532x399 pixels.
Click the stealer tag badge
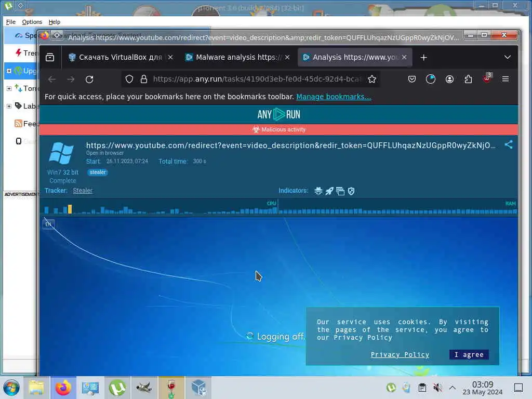click(x=98, y=172)
